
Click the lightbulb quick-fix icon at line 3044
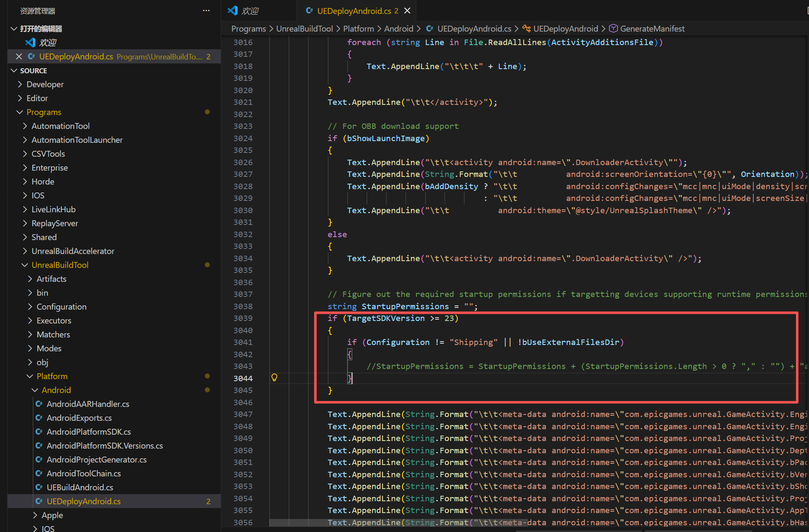[x=274, y=378]
